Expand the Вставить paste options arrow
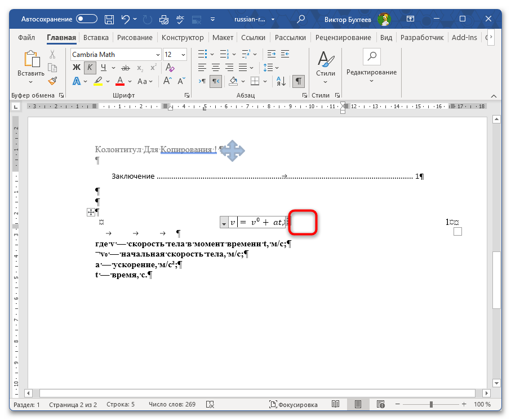Screen dimensions: 511x420 click(30, 82)
